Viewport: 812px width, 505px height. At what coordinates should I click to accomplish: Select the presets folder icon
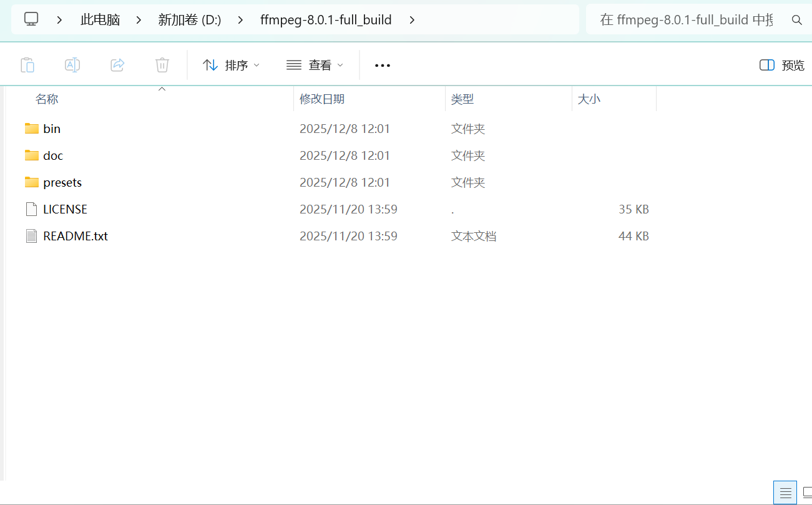[x=32, y=182]
